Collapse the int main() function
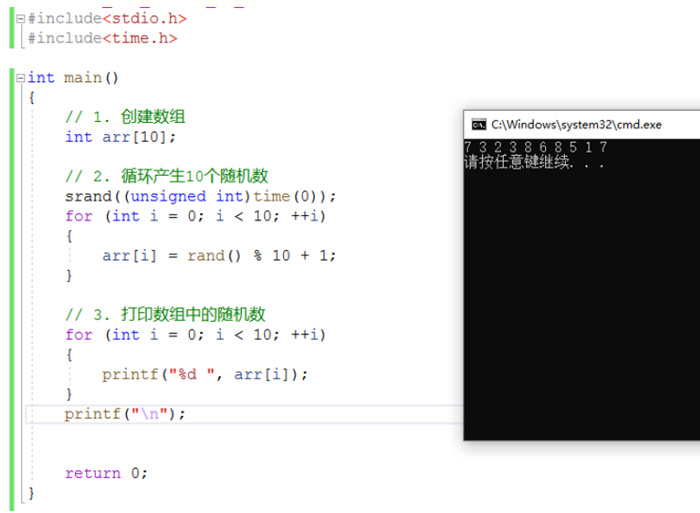700x513 pixels. pyautogui.click(x=21, y=78)
